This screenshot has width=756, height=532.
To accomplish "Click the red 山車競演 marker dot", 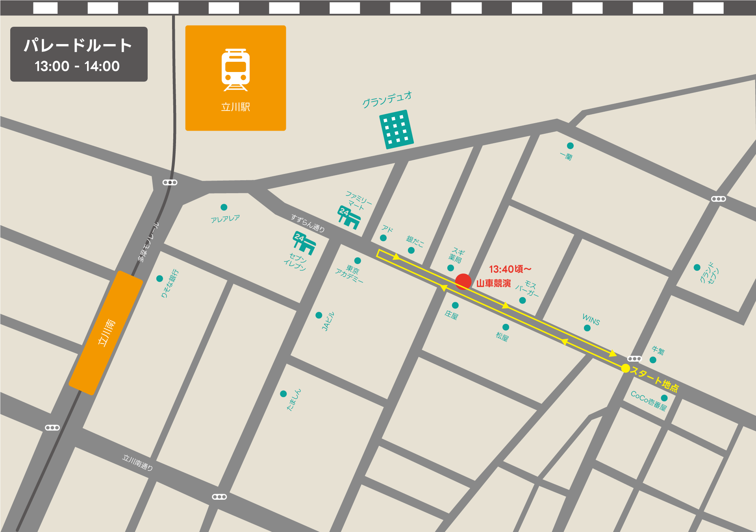I will (463, 282).
